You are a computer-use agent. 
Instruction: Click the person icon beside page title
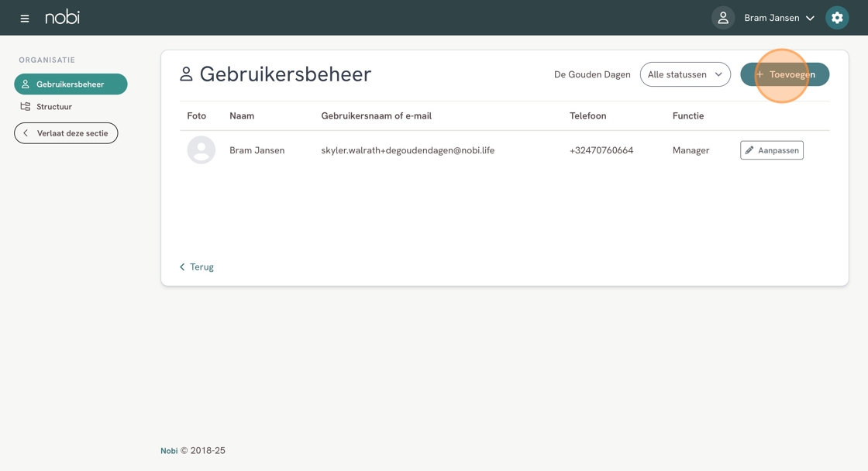coord(186,74)
